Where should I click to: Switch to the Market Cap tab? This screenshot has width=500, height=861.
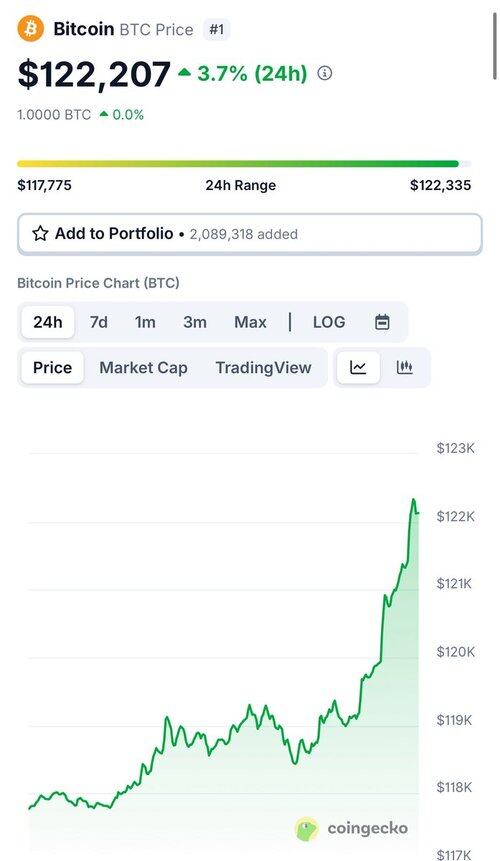tap(143, 367)
